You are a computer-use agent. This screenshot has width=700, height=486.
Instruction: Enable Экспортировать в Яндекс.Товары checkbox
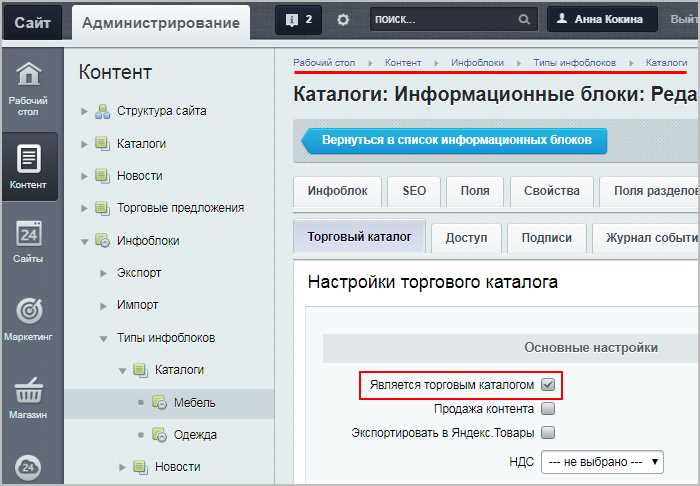(x=548, y=432)
